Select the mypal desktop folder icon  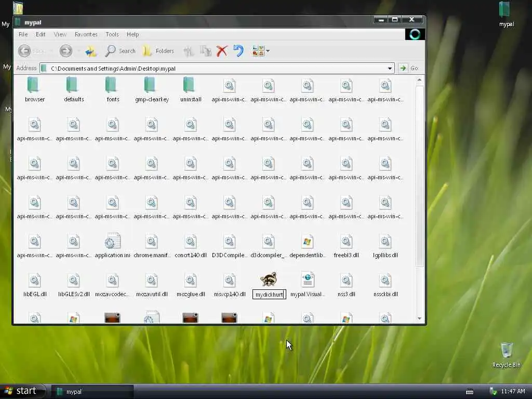pos(506,14)
